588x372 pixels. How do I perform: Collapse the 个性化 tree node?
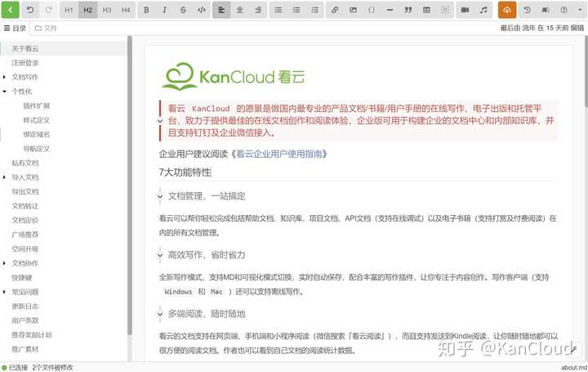5,92
